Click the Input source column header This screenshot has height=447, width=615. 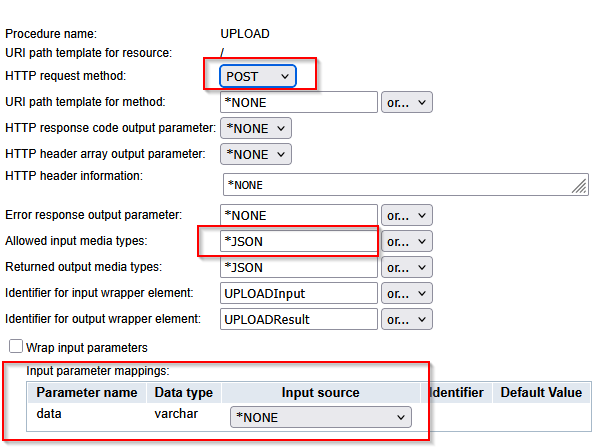point(320,393)
